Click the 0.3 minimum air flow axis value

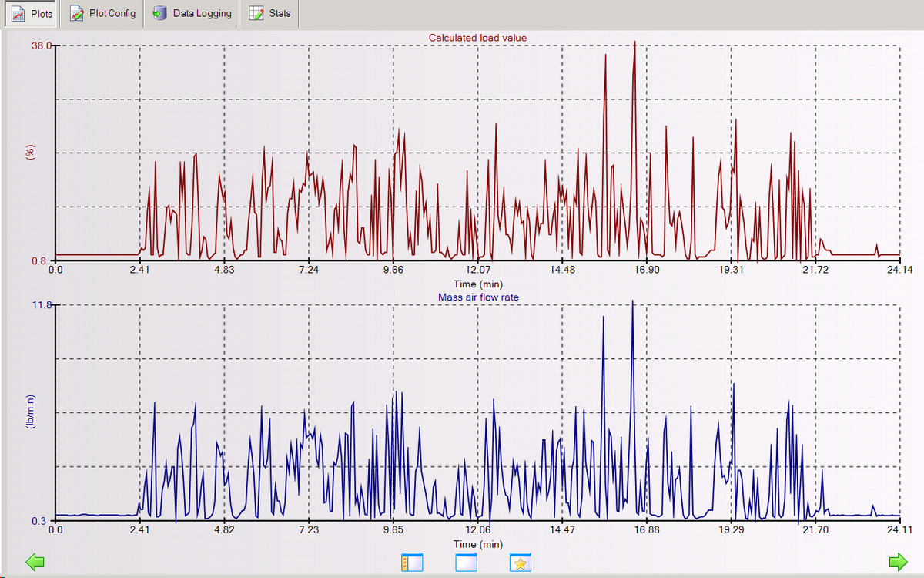point(44,521)
